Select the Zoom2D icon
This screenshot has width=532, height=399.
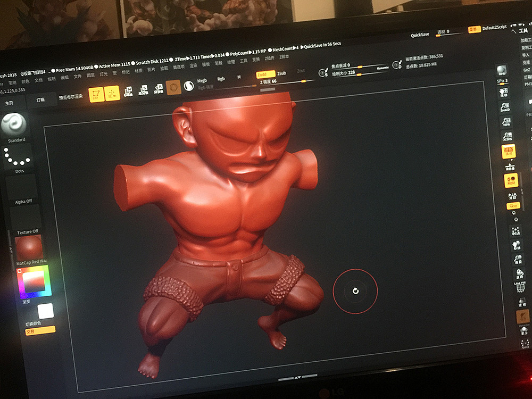pos(505,107)
